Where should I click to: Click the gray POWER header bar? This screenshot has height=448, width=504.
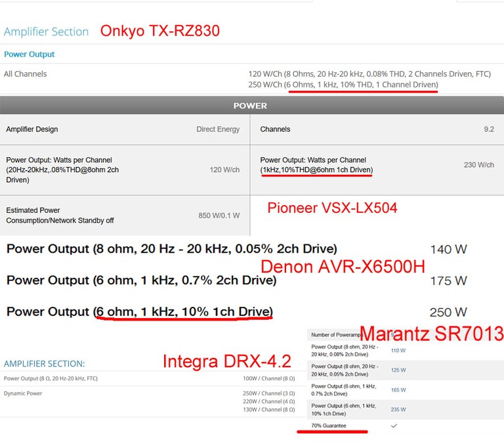[x=252, y=106]
